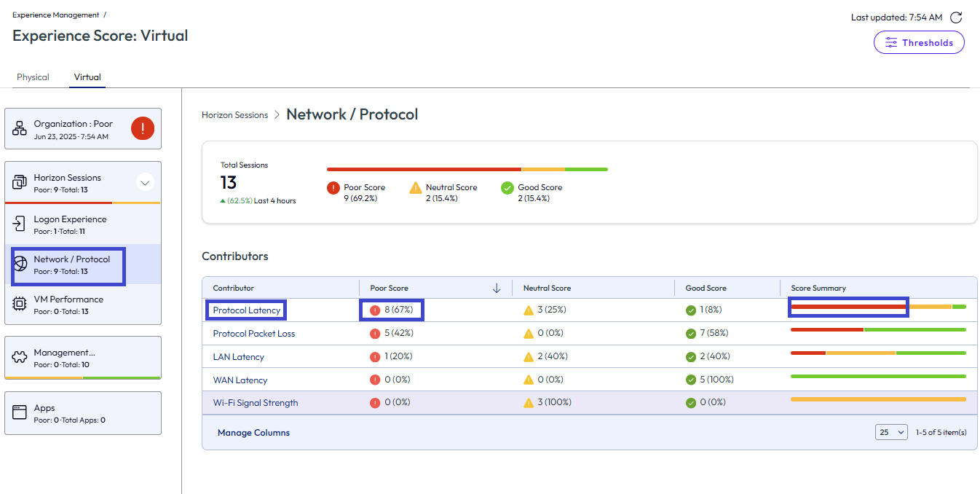Open the LAN Latency link
This screenshot has width=980, height=494.
click(238, 357)
